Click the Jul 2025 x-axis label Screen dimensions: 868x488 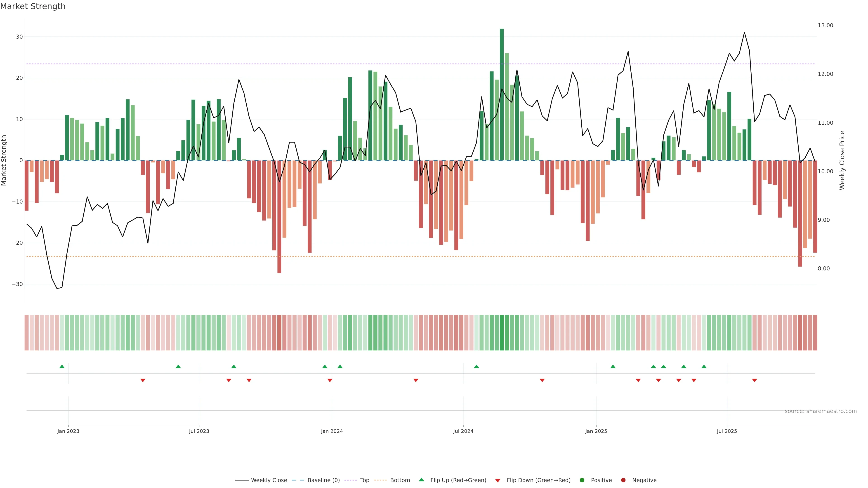point(727,431)
